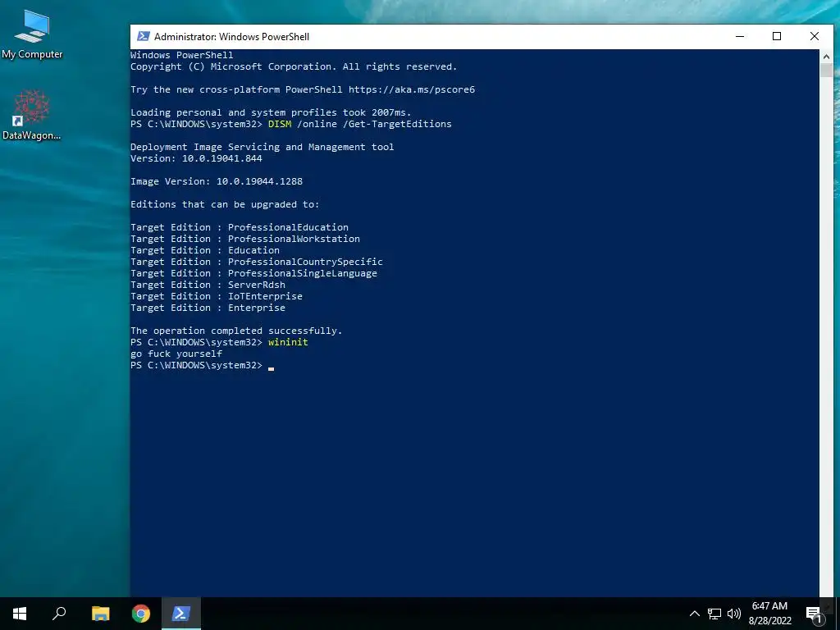Click the PowerShell scrollbar up arrow
The width and height of the screenshot is (840, 630).
click(x=826, y=56)
